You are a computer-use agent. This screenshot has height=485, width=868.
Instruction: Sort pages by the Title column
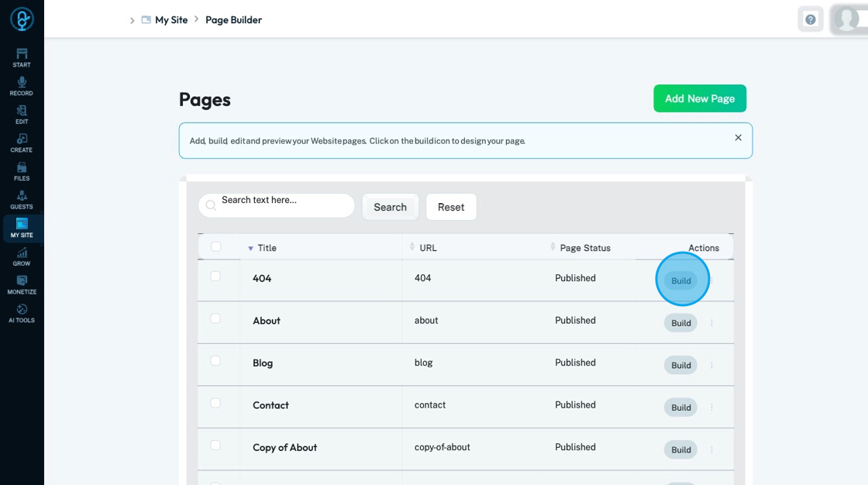[266, 248]
